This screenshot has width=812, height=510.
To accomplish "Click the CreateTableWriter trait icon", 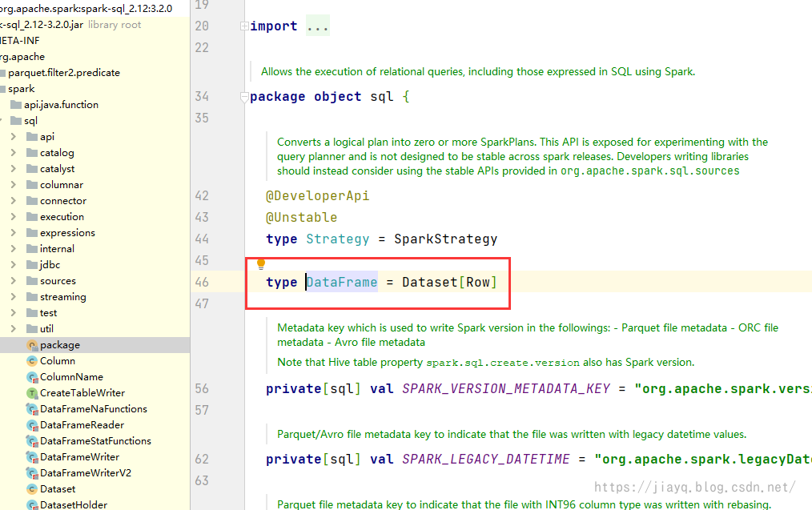I will 32,393.
